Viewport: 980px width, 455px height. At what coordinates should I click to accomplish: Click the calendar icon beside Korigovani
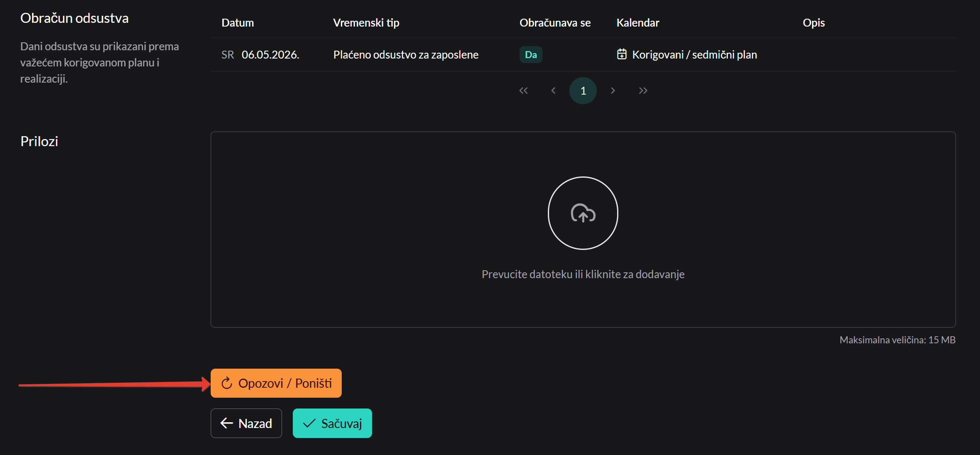[x=622, y=54]
